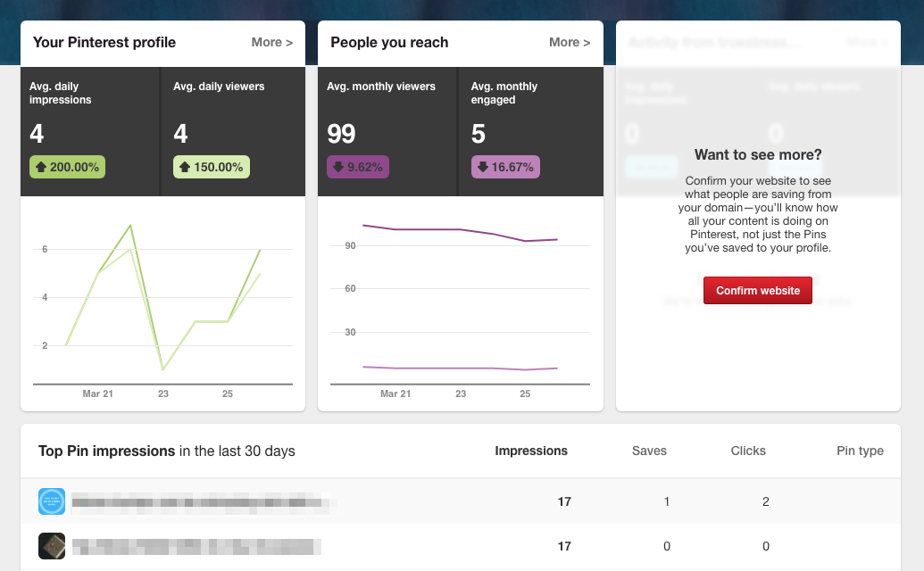Image resolution: width=924 pixels, height=571 pixels.
Task: Select the Avg. monthly viewers tile
Action: click(387, 131)
